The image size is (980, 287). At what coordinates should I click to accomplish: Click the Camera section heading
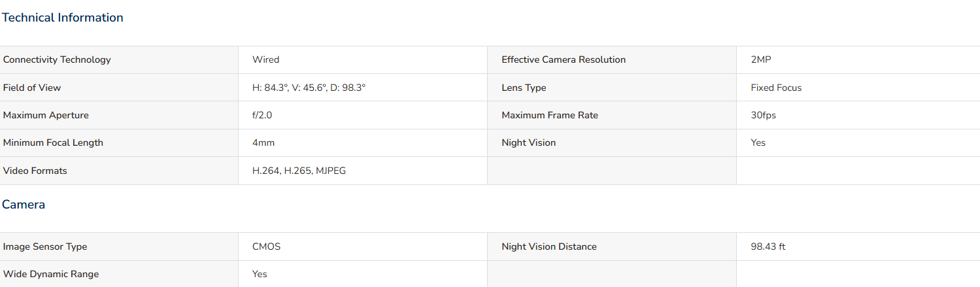click(24, 205)
